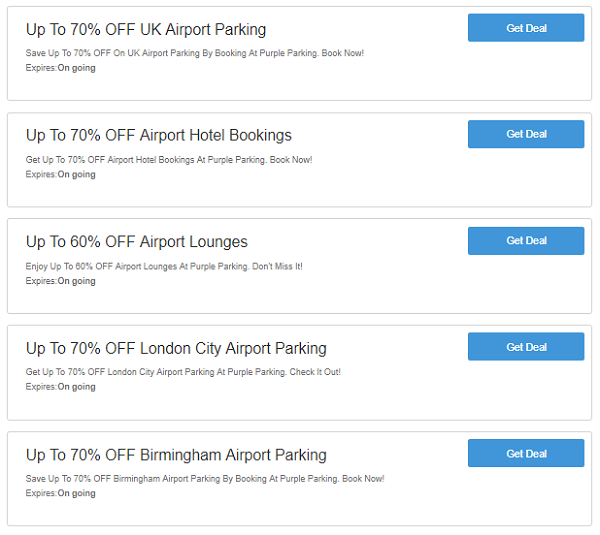Click Get Deal for London City Airport Parking
The width and height of the screenshot is (600, 535).
point(526,347)
